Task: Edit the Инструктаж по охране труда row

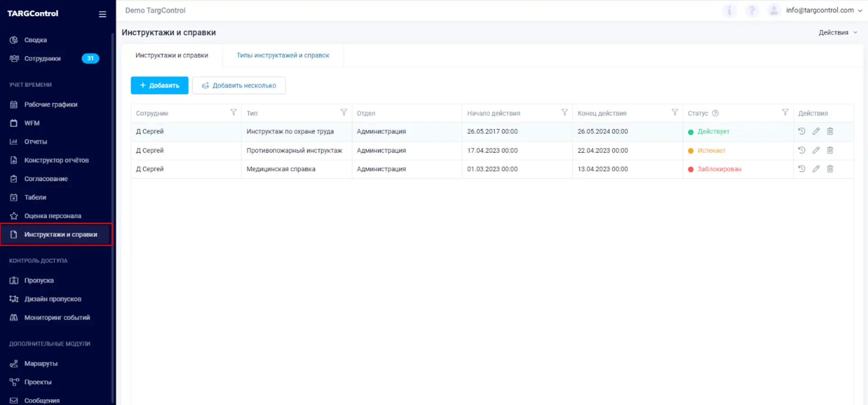Action: point(816,131)
